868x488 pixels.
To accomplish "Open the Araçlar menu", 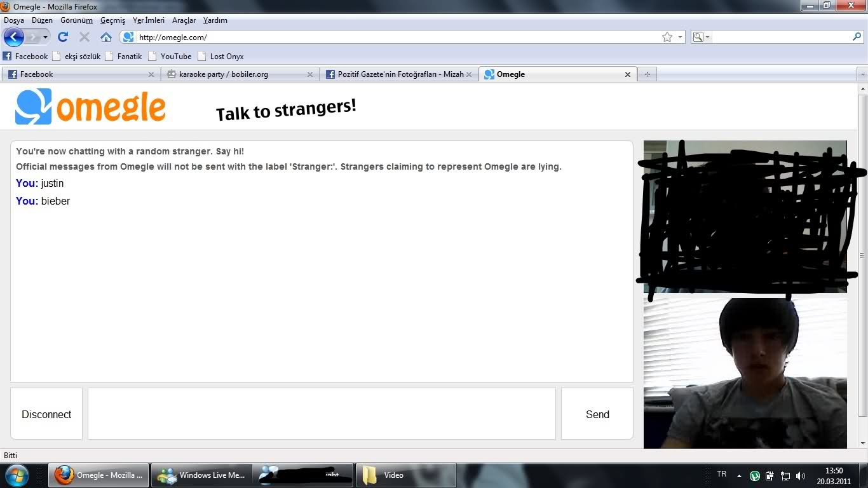I will click(184, 20).
